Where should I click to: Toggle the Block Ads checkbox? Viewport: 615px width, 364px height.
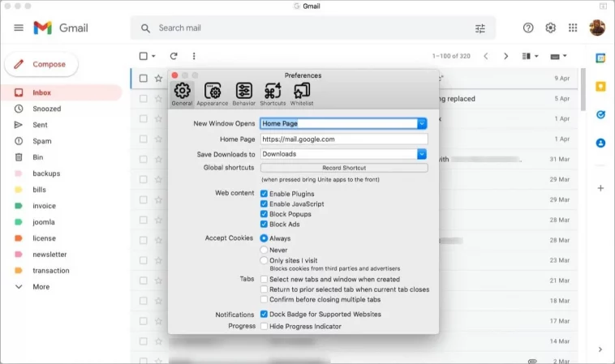[x=264, y=224]
